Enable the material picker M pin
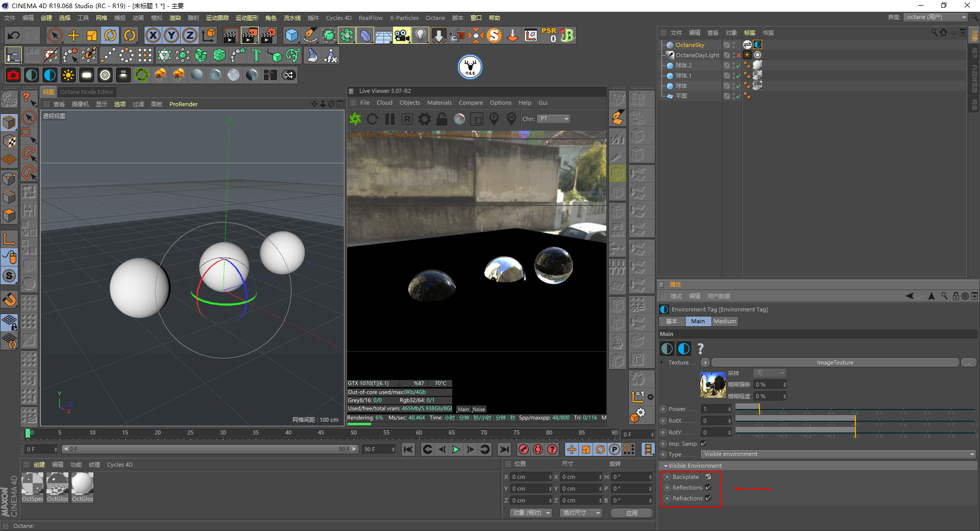Screen dimensions: 980x531 coord(511,119)
